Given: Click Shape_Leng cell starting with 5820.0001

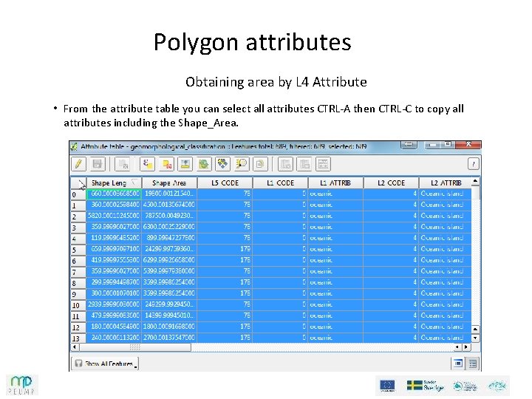Looking at the screenshot, I should click(x=114, y=216).
